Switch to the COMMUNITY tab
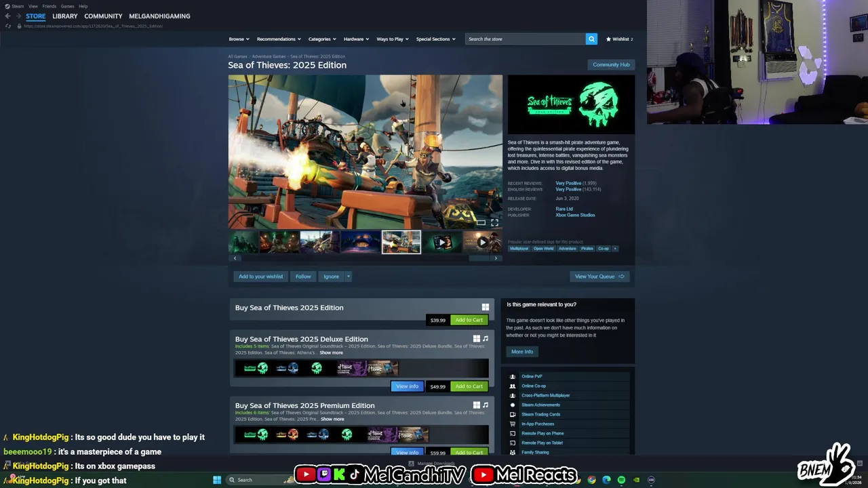 103,16
